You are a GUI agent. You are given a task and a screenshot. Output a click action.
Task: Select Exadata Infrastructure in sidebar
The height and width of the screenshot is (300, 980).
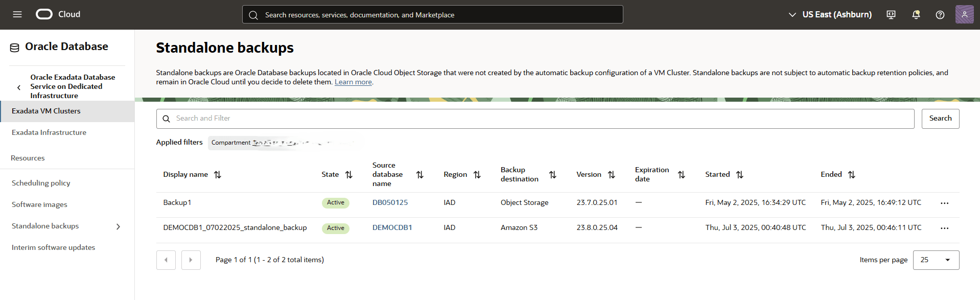[49, 132]
